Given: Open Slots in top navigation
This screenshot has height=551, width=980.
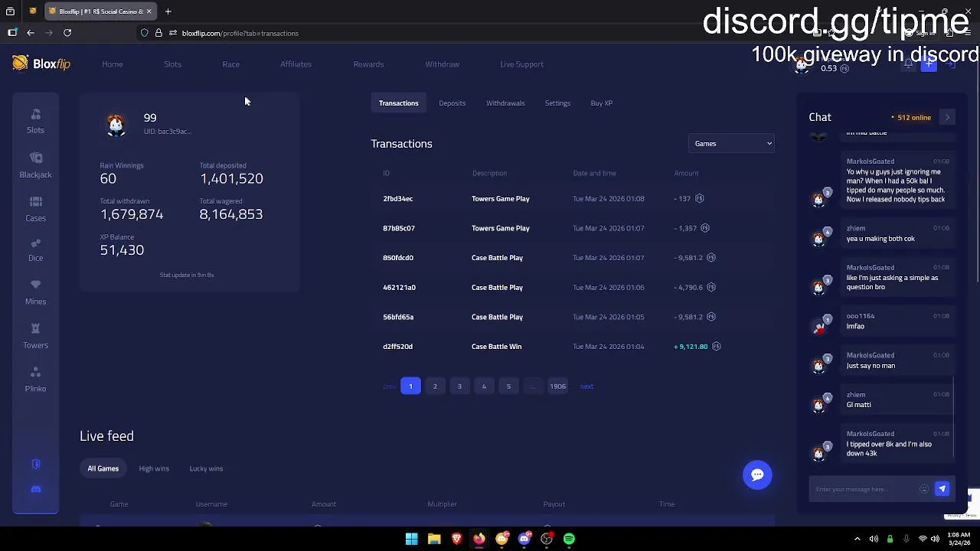Looking at the screenshot, I should pyautogui.click(x=172, y=64).
